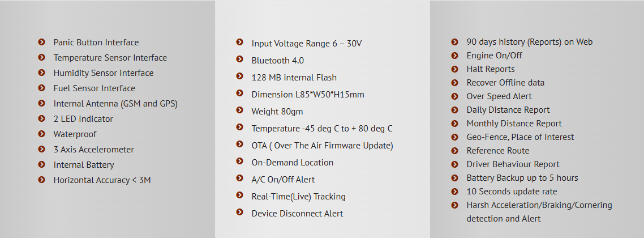
Task: Click OTA Over The Air Firmware Update text
Action: pyautogui.click(x=322, y=146)
